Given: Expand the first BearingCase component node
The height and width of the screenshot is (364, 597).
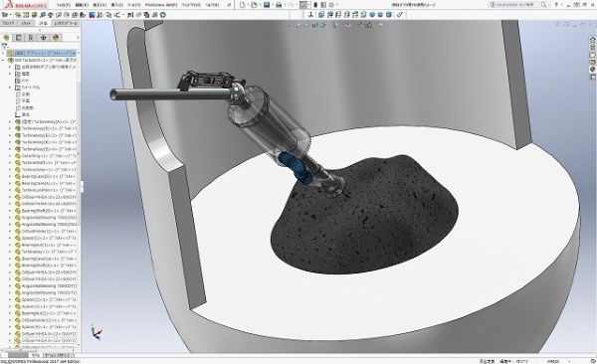Looking at the screenshot, I should (x=10, y=176).
